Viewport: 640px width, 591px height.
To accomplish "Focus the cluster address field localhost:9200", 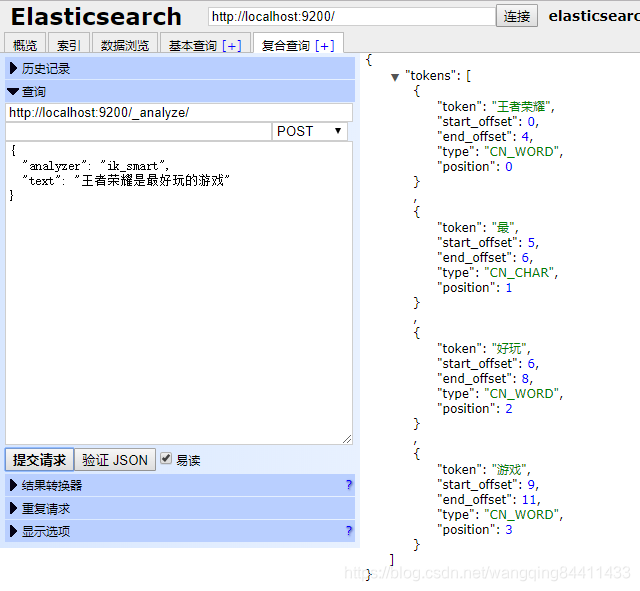I will 351,16.
